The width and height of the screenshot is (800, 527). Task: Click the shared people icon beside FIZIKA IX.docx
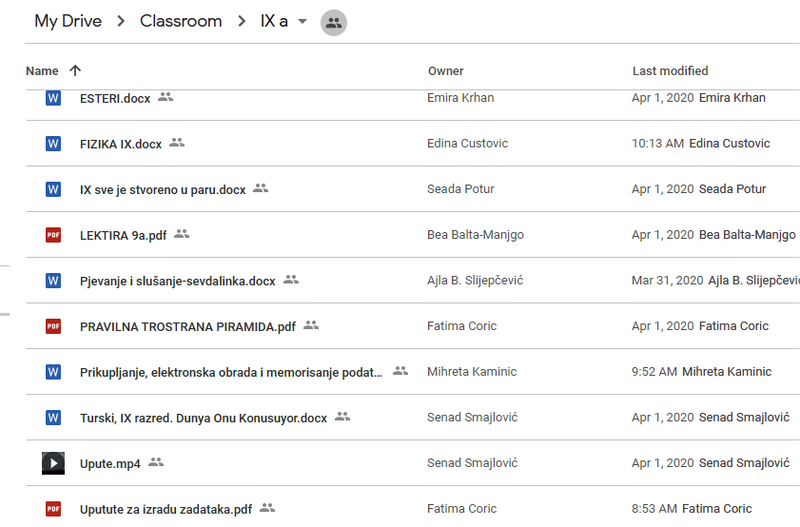click(177, 143)
